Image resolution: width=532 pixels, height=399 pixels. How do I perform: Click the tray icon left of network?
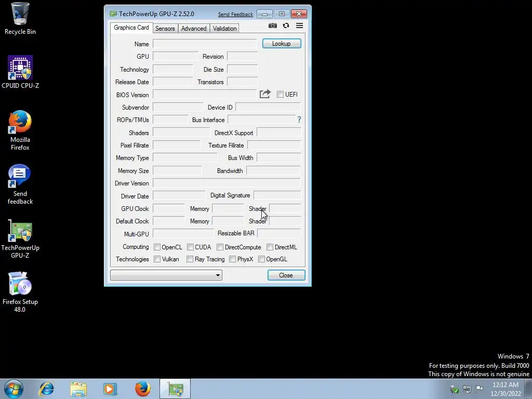[x=454, y=389]
